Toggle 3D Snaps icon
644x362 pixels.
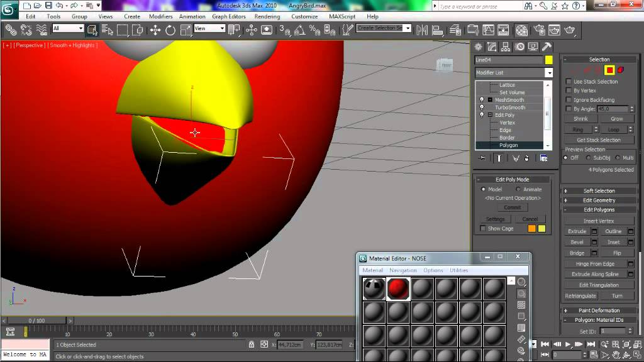[x=284, y=30]
